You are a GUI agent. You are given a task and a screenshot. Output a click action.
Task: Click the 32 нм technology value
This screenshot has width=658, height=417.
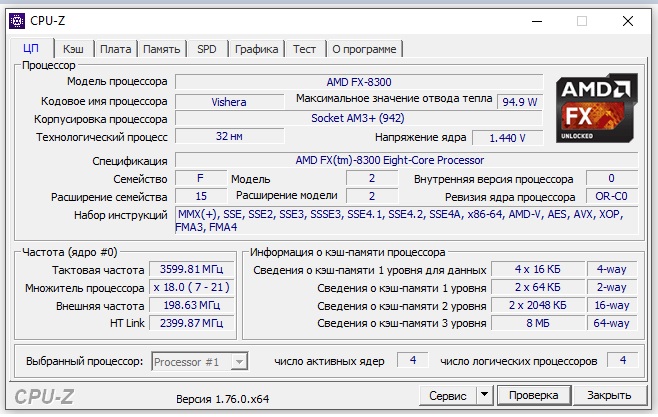pos(229,136)
